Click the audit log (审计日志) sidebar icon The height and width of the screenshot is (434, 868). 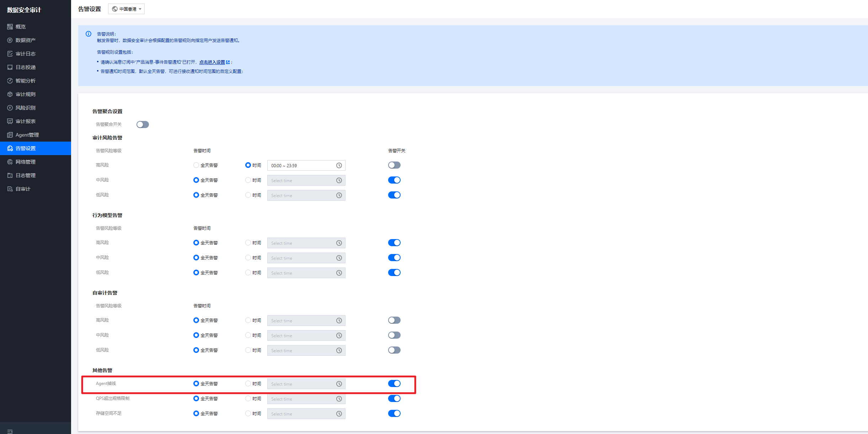10,54
